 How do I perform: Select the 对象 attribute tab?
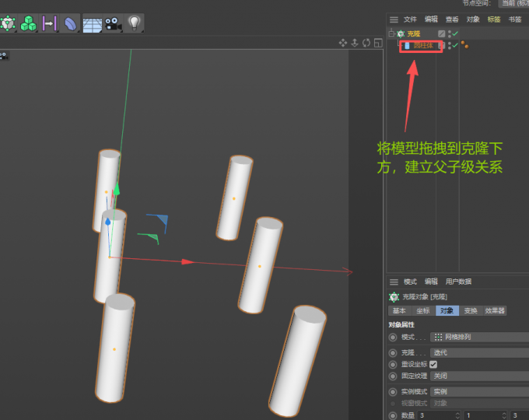click(447, 310)
